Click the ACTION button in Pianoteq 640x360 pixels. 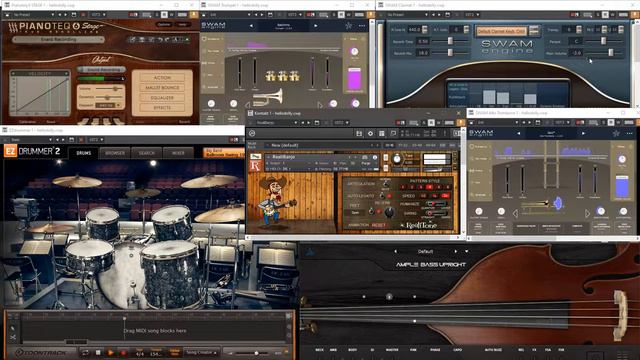coord(162,78)
